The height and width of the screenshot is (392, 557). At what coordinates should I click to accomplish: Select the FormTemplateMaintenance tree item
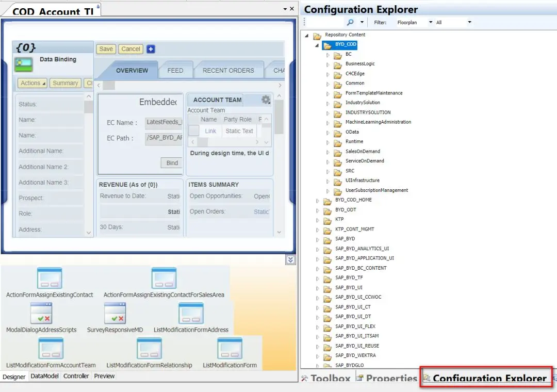coord(374,93)
